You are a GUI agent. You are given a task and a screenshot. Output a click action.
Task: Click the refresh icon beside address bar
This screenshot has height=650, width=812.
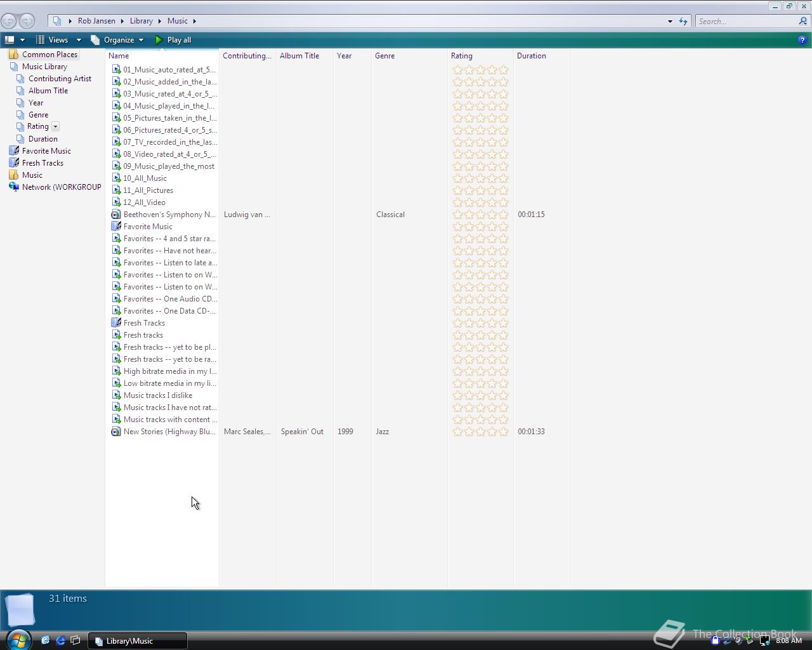click(683, 21)
